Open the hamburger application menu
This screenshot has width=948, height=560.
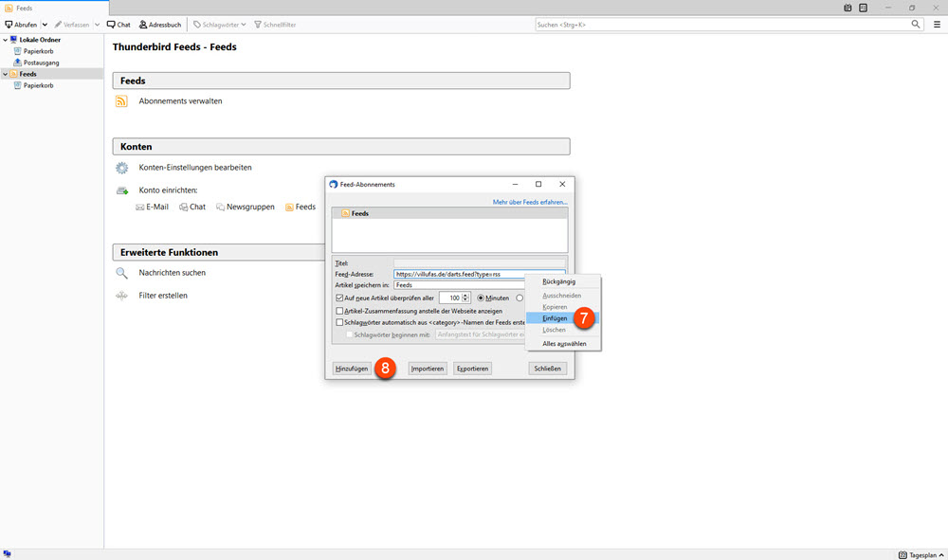(x=937, y=24)
